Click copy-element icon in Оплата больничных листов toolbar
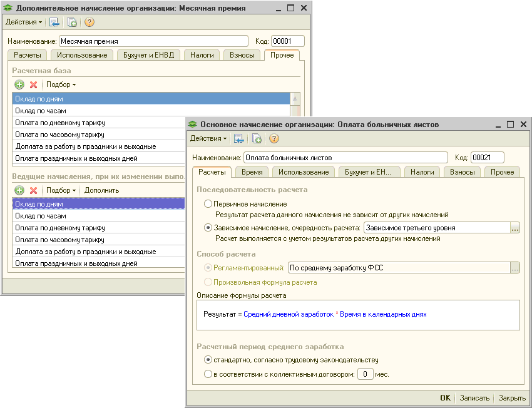532x408 pixels. coord(257,138)
